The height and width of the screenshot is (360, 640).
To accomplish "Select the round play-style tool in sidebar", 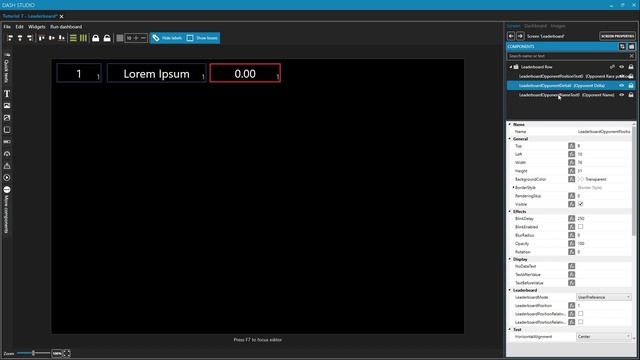I will pyautogui.click(x=7, y=178).
